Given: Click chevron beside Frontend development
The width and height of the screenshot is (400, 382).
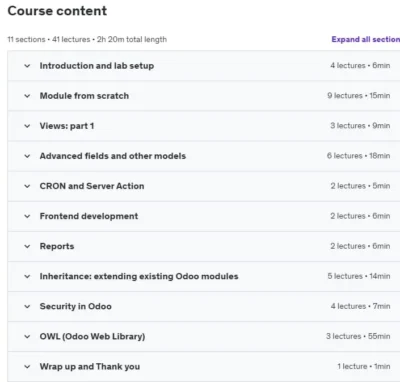Looking at the screenshot, I should (27, 216).
